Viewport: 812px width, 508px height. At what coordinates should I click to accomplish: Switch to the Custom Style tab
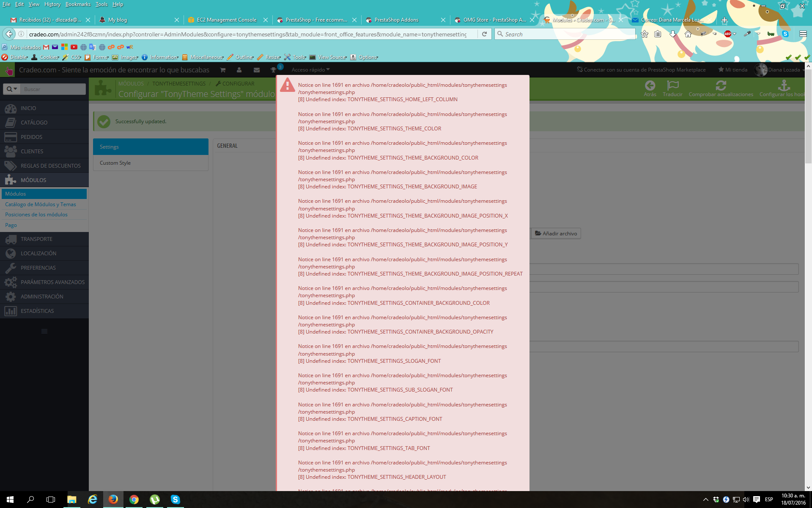coord(115,163)
